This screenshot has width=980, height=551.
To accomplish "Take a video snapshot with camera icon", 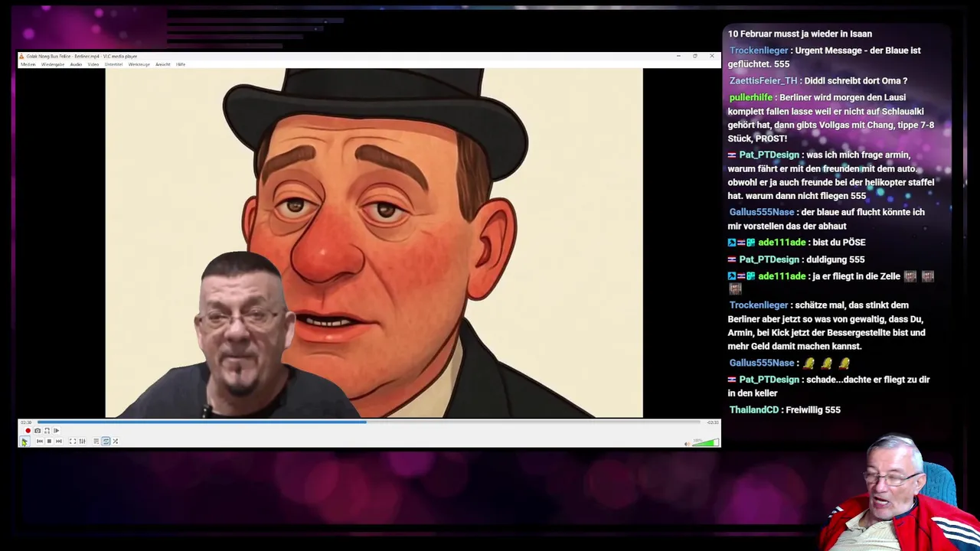I will (38, 431).
